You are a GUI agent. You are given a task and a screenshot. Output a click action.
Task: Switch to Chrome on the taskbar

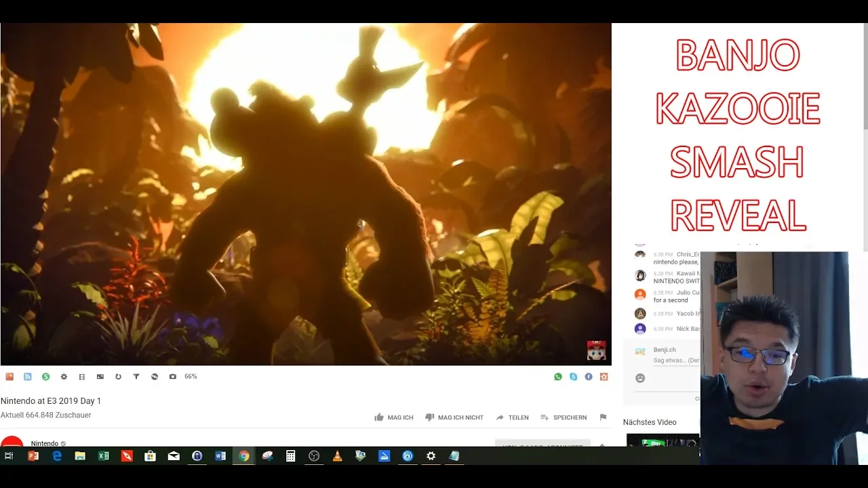[x=244, y=456]
